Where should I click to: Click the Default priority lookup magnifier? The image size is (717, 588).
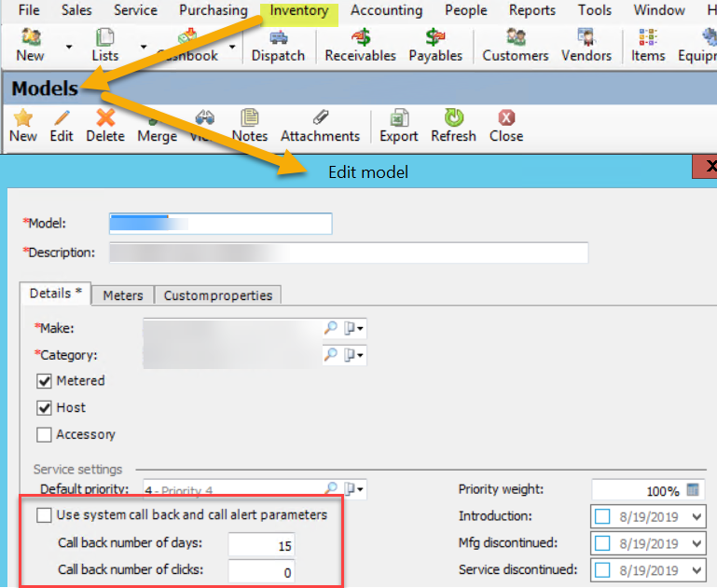point(331,488)
